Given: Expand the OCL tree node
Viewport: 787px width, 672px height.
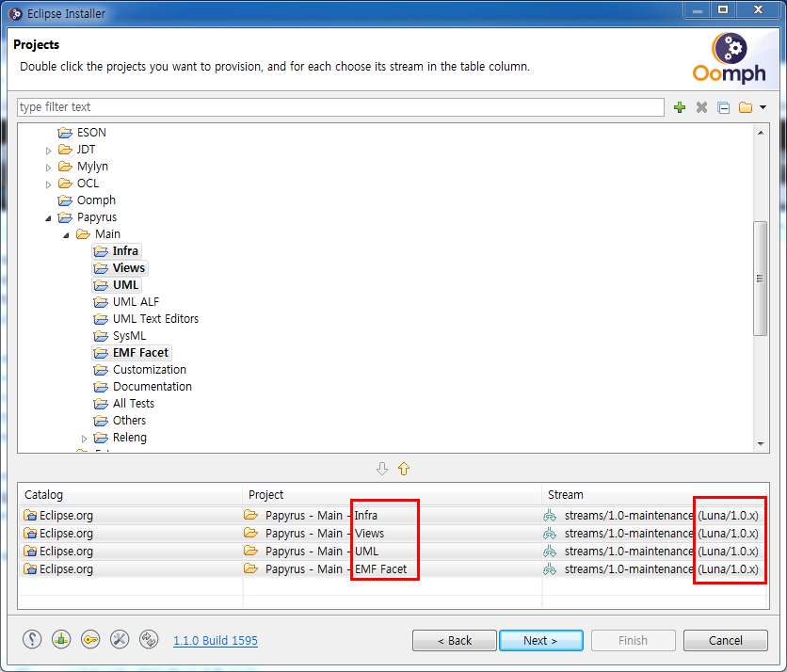Looking at the screenshot, I should (x=48, y=184).
